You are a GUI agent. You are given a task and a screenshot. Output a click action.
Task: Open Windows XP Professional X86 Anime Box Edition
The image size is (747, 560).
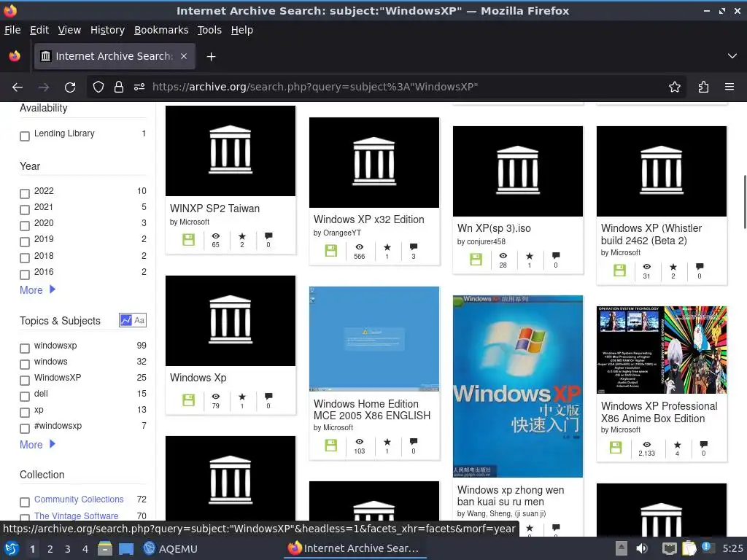pyautogui.click(x=659, y=413)
